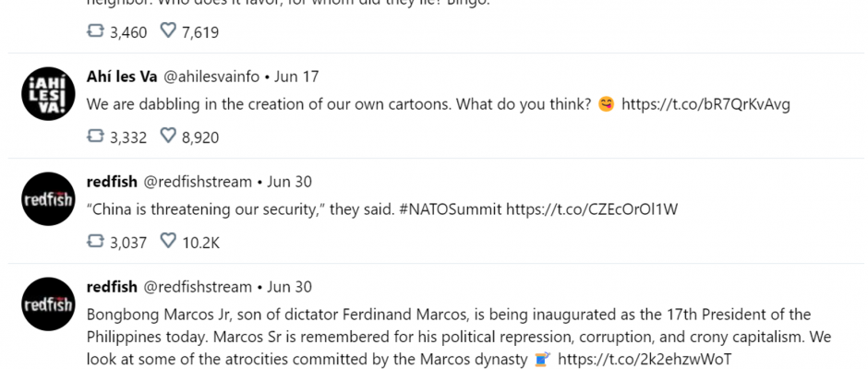Screen dimensions: 868x369
Task: Open redfish avatar beside Marcos tweet
Action: (x=48, y=304)
